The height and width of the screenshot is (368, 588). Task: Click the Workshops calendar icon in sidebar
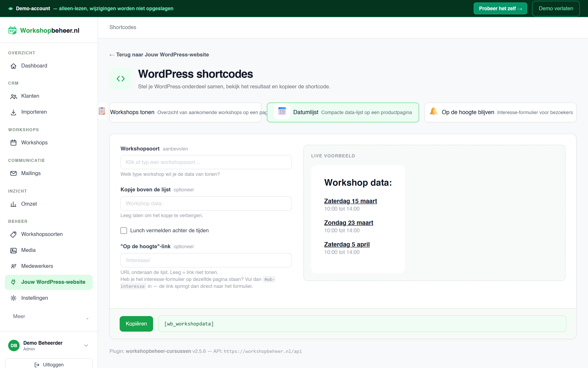13,143
